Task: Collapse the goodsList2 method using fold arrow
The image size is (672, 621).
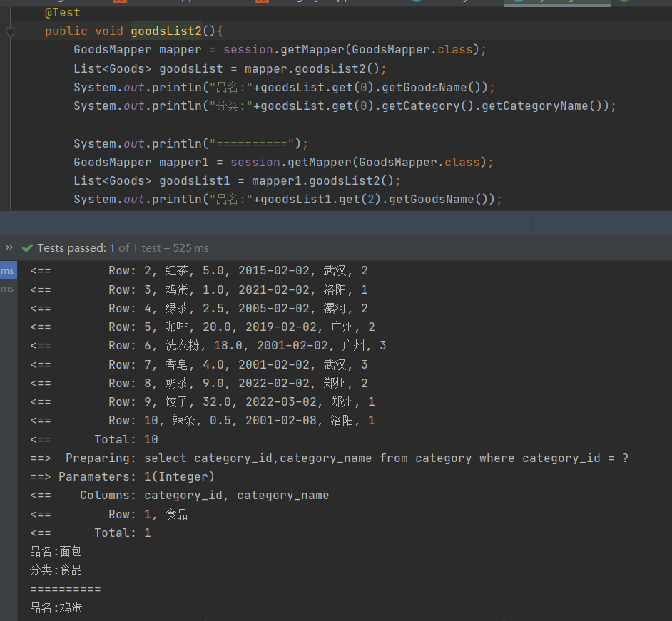Action: point(10,31)
